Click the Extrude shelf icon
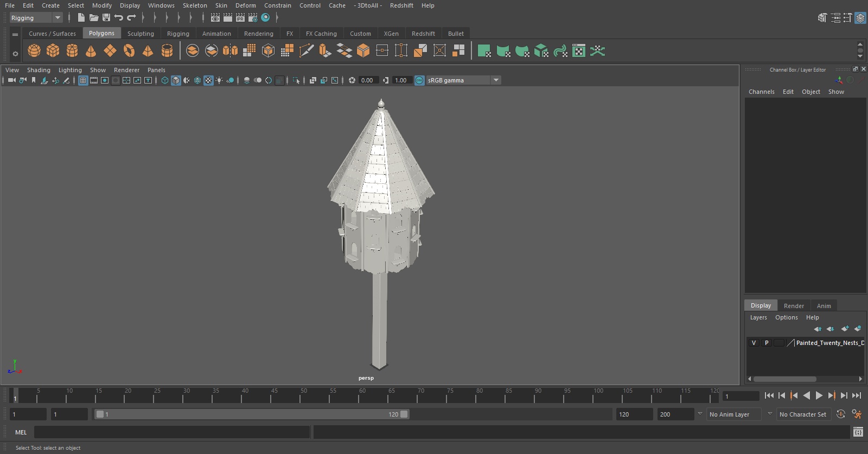 (325, 51)
